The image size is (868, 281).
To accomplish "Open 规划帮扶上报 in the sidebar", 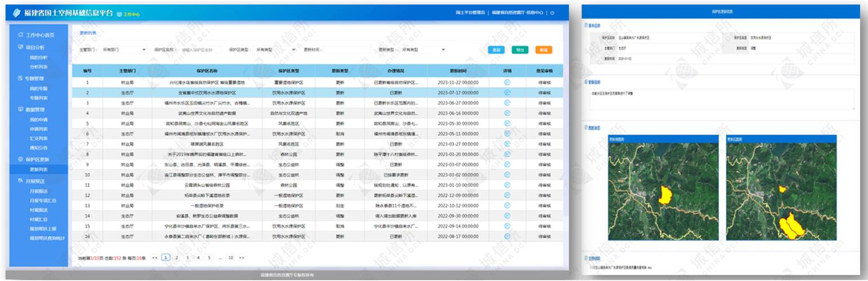I will 43,229.
